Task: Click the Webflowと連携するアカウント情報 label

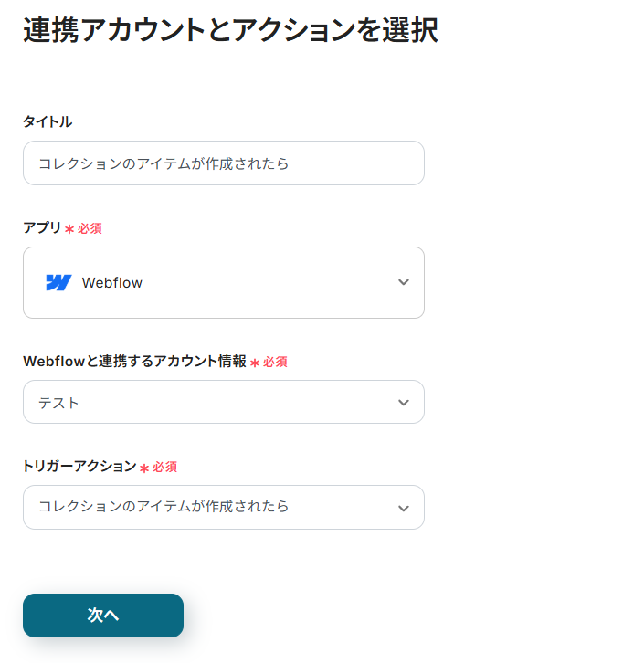Action: [x=134, y=361]
